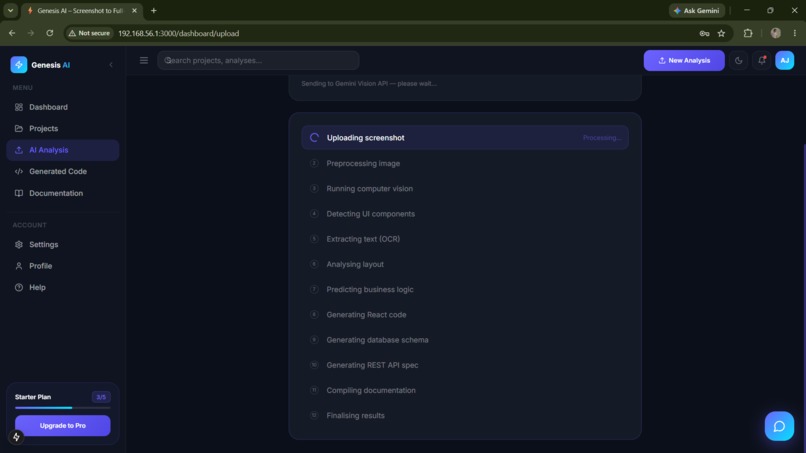Screen dimensions: 806x453
Task: Select AI Analysis in the sidebar
Action: [x=63, y=150]
